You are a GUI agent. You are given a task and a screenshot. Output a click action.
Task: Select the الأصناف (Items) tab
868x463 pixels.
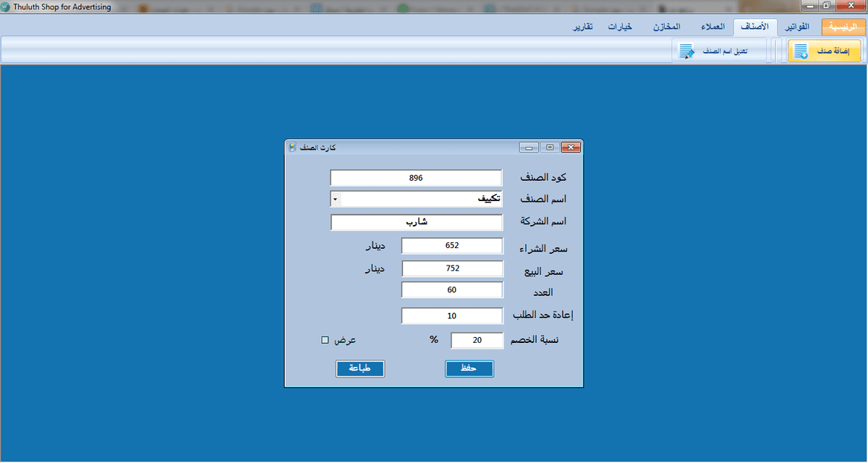[755, 26]
